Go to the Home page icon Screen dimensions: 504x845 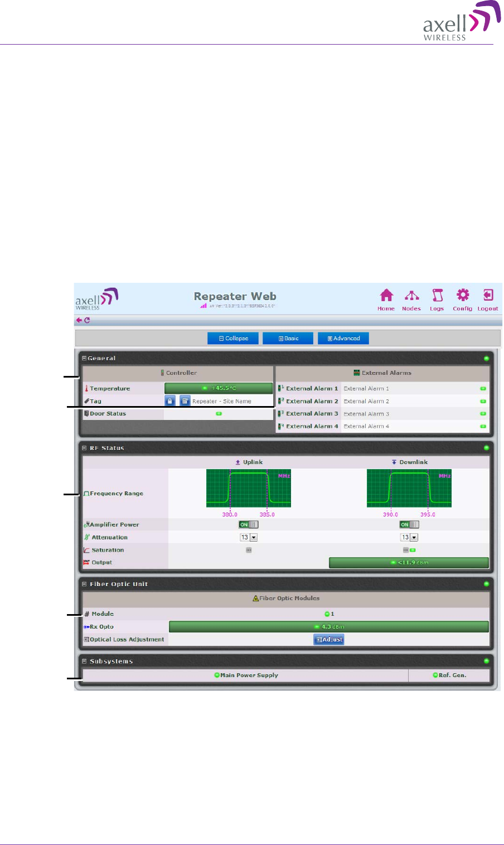pos(386,295)
